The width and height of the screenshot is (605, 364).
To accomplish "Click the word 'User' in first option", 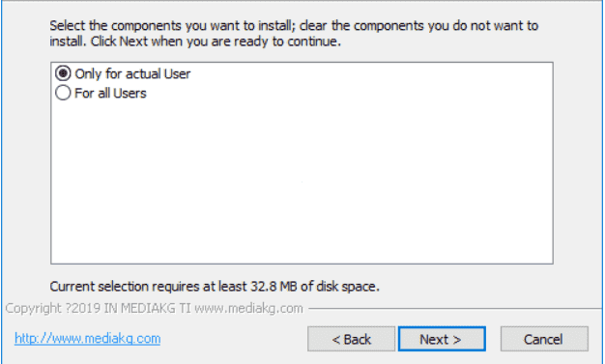I will click(177, 73).
